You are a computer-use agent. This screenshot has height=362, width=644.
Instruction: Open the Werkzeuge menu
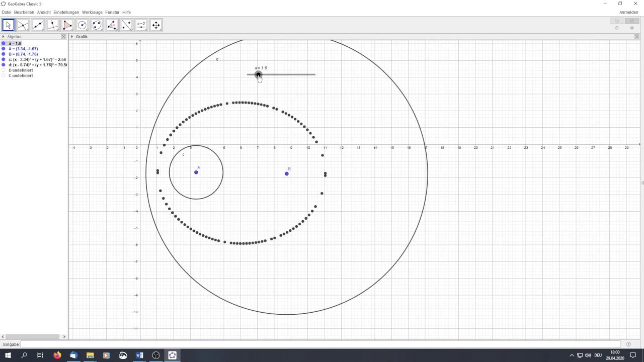pyautogui.click(x=93, y=12)
